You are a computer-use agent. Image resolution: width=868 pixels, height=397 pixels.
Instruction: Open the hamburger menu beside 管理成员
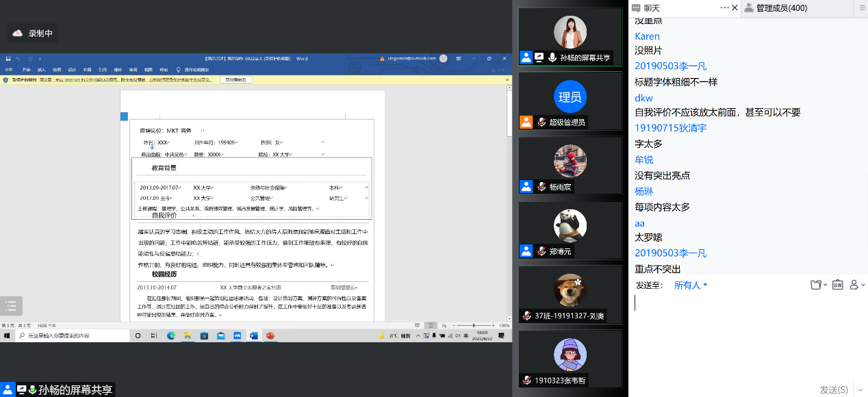pos(862,8)
